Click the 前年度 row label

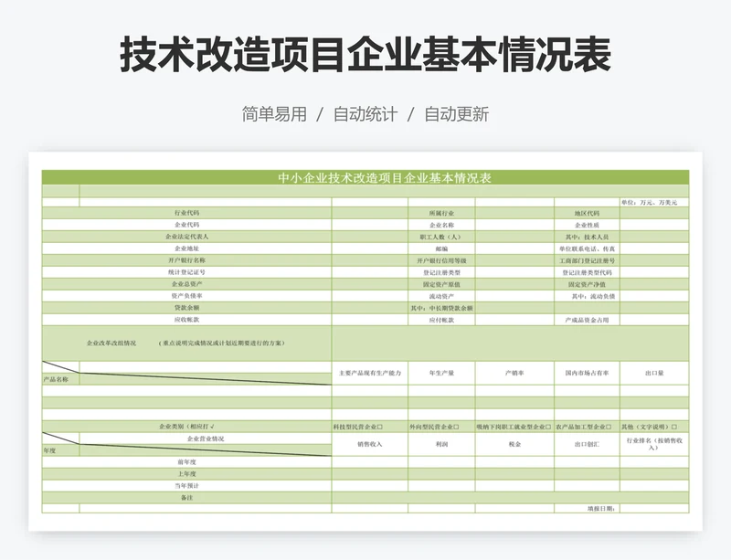click(187, 462)
